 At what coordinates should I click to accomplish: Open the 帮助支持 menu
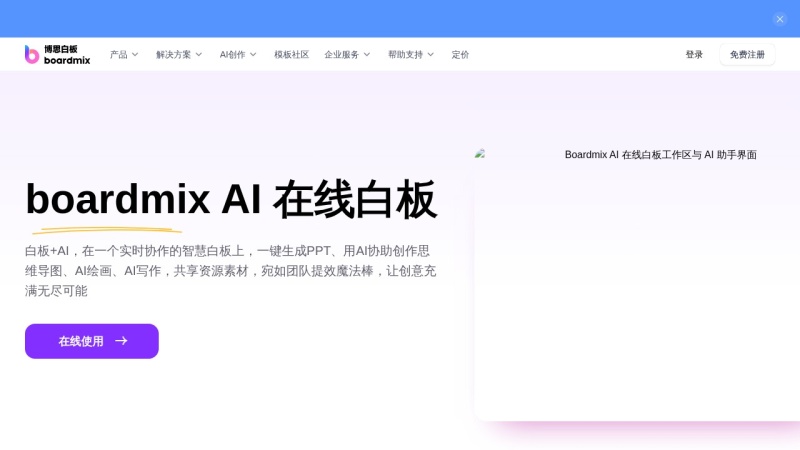click(x=411, y=55)
